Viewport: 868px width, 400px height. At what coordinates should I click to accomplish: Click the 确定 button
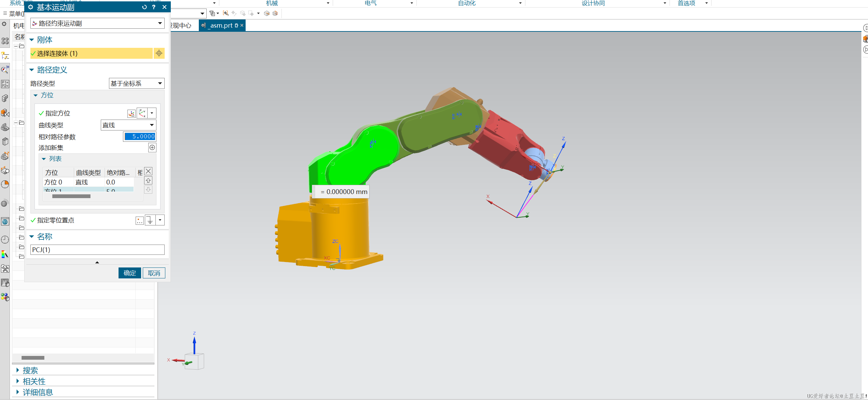pyautogui.click(x=130, y=273)
